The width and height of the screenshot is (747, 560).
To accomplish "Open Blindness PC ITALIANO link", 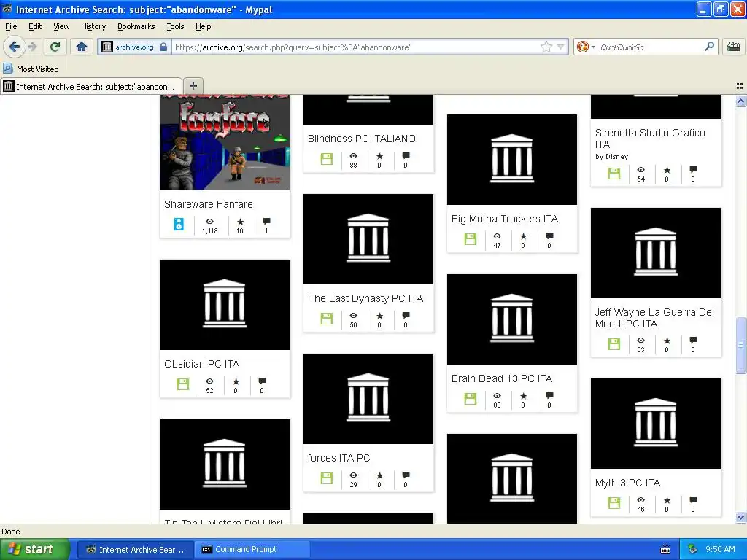I will (361, 139).
